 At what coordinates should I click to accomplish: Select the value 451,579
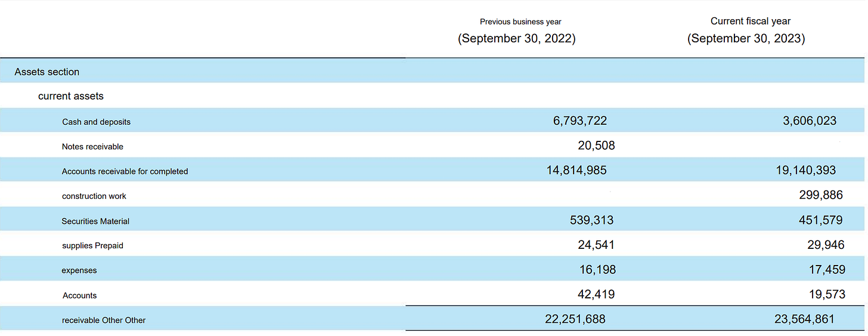[x=821, y=220]
